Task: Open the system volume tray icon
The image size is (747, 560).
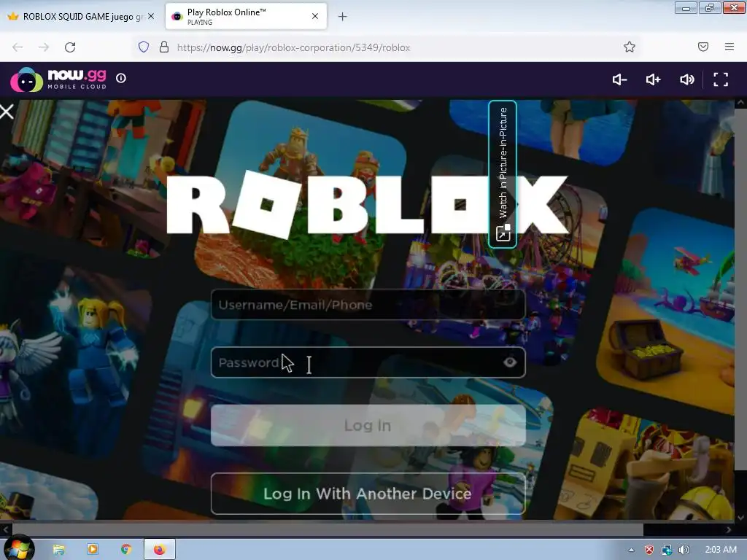Action: (x=684, y=550)
